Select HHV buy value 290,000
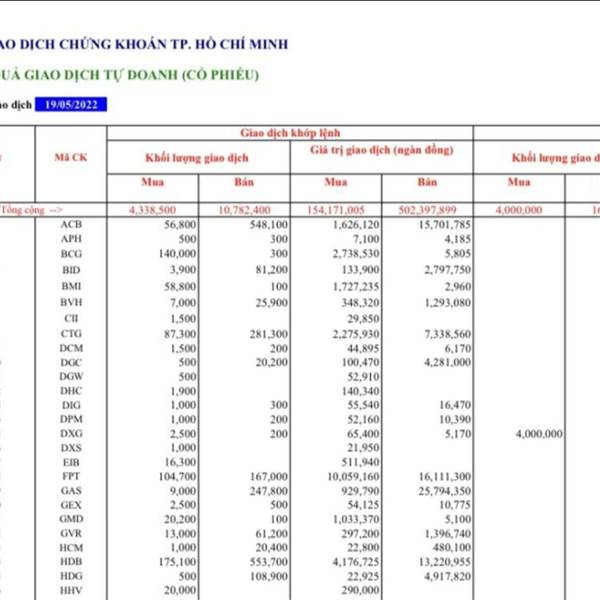Screen dimensions: 600x600 coord(360,590)
